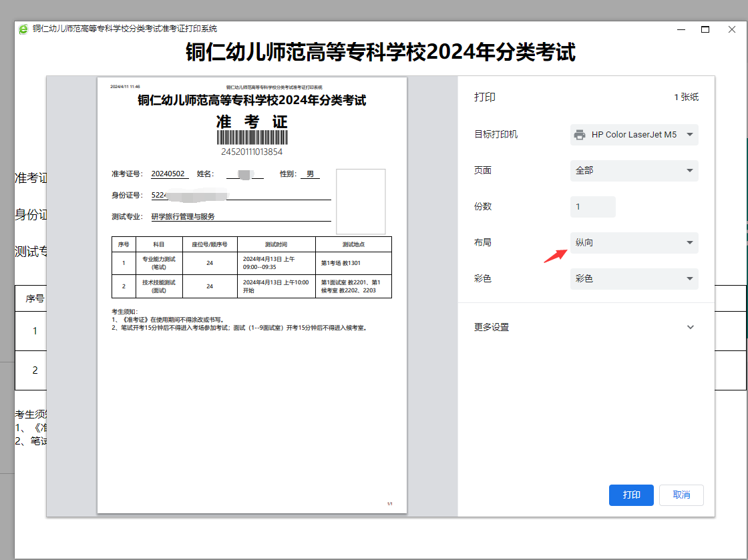Open the 目标打印机 destination dropdown
This screenshot has width=748, height=560.
point(634,135)
